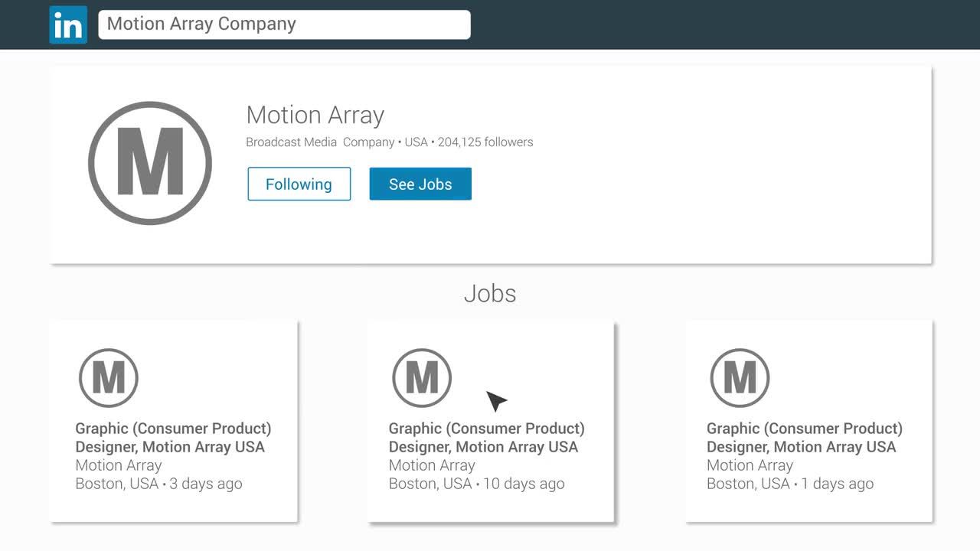Click the LinkedIn logo in the header
Screen dimensions: 980x551
68,25
